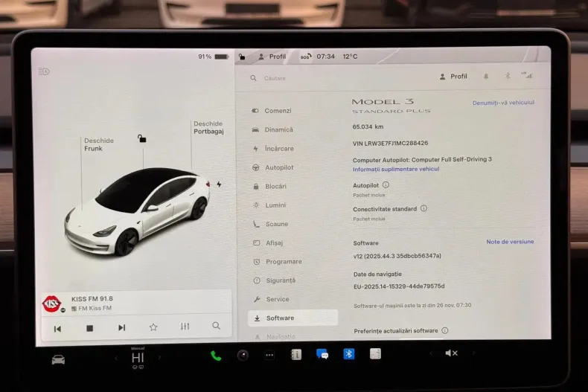Image resolution: width=588 pixels, height=392 pixels.
Task: Show Conectivitate standard info icon
Action: tap(424, 208)
